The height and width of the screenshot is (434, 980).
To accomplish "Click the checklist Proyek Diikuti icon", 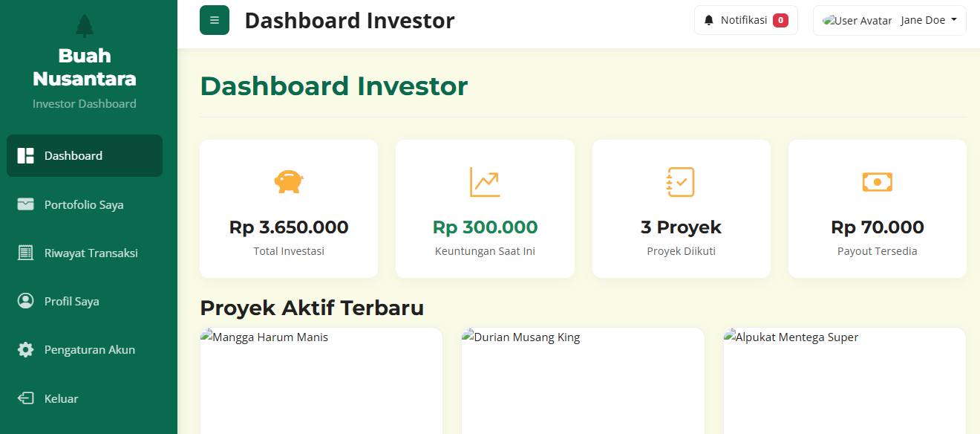I will tap(681, 181).
